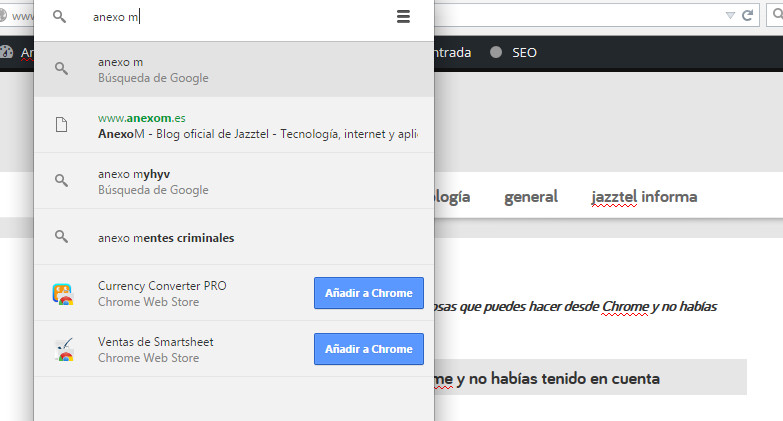
Task: Click magnifier icon beside 'anexo m' suggestion
Action: (61, 68)
